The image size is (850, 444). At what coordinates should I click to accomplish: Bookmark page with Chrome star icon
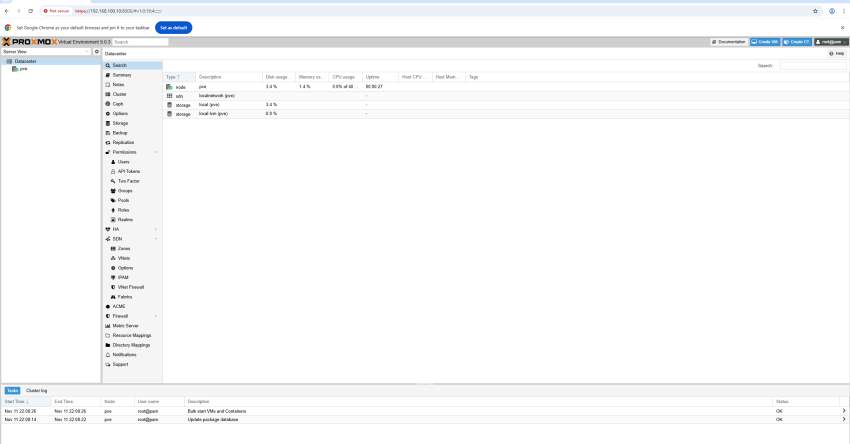(x=815, y=11)
